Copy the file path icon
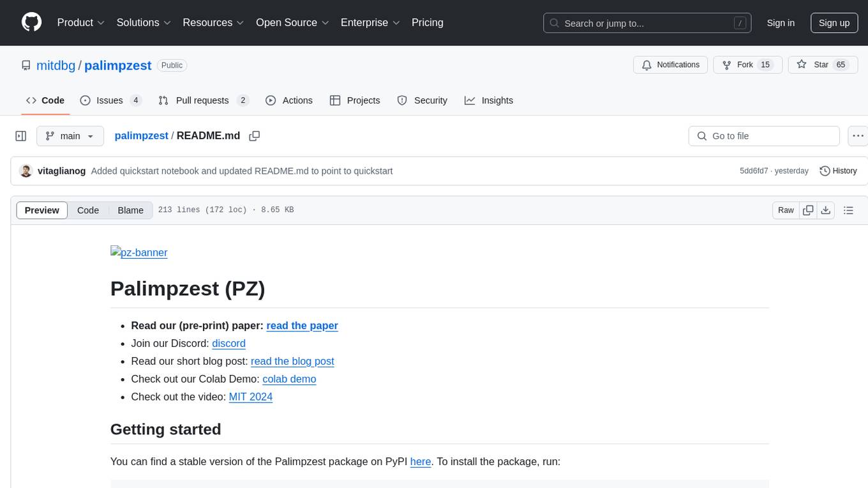 click(255, 136)
